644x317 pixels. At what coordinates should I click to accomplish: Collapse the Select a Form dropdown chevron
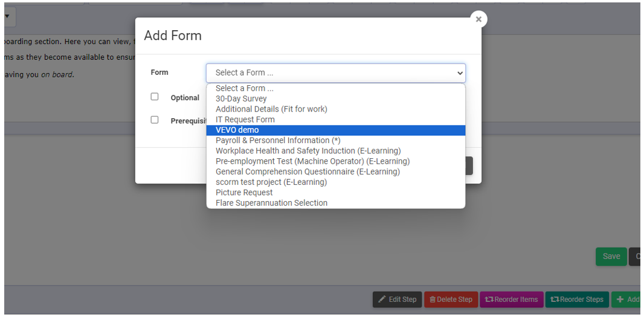click(x=460, y=73)
